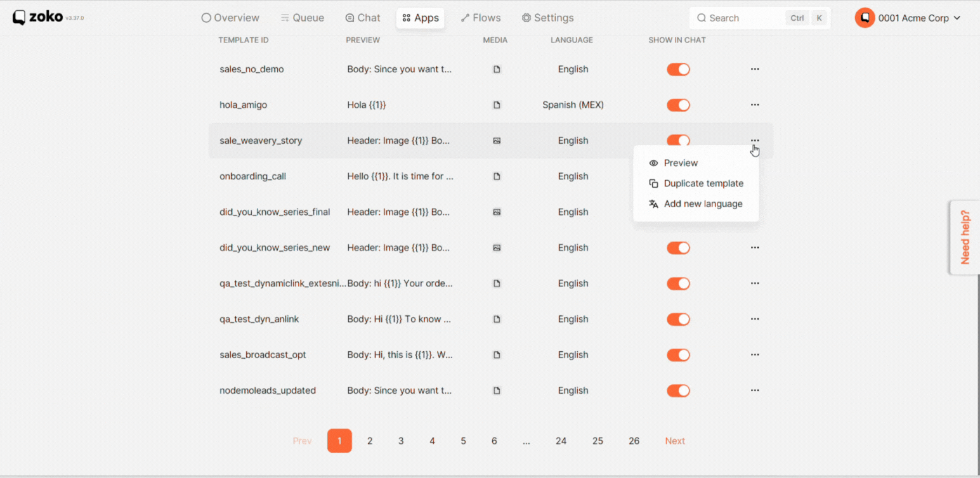Open more options for qa_test_dynamiclink row

(x=755, y=283)
